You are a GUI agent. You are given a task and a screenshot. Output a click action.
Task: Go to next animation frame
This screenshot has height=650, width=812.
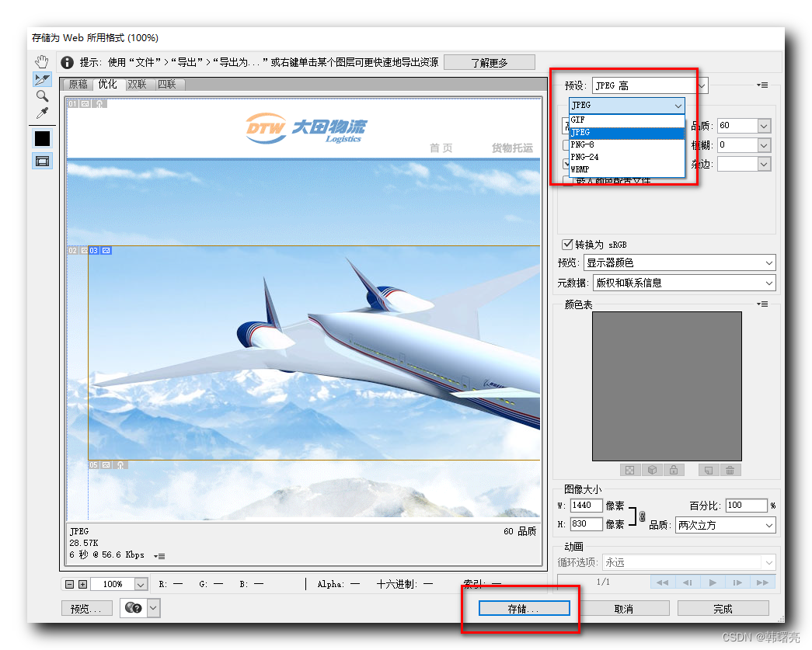(737, 582)
